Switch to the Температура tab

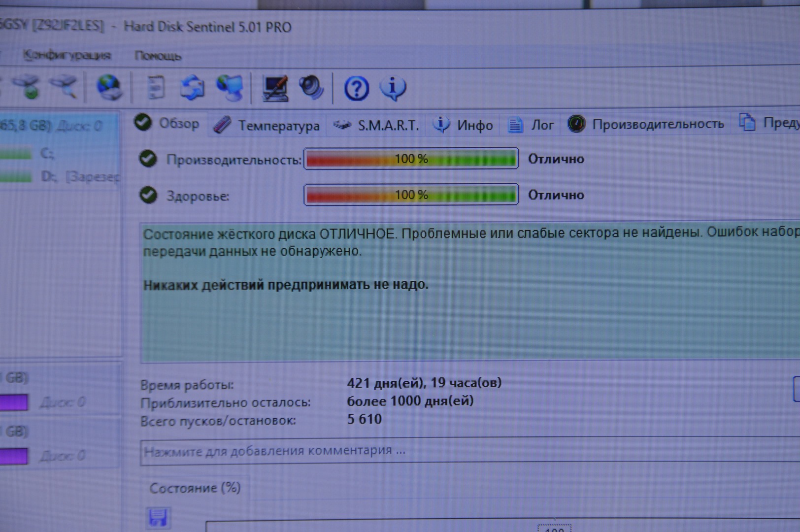tap(268, 126)
